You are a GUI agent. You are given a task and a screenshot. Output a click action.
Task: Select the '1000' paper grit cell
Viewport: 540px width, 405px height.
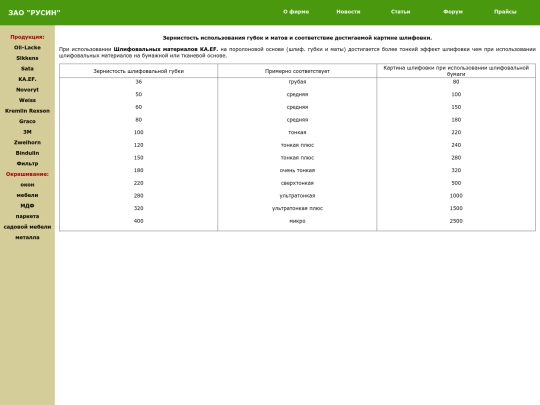click(456, 196)
